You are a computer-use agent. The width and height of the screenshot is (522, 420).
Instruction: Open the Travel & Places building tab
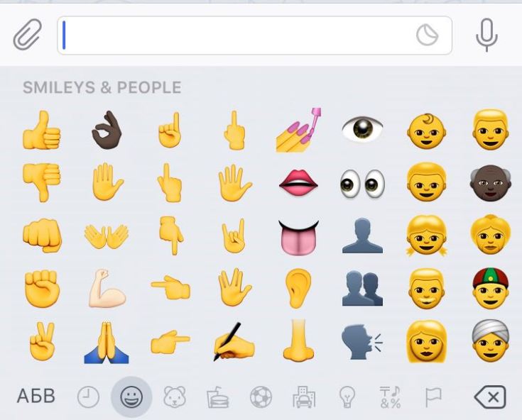[x=304, y=397]
